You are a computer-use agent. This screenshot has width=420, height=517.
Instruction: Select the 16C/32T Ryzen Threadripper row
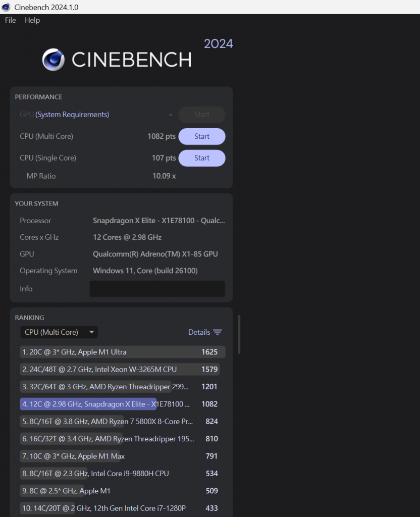pos(122,439)
